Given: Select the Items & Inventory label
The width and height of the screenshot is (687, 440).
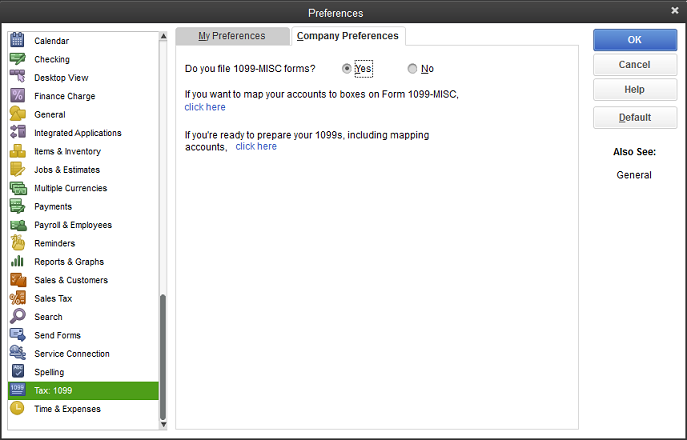Looking at the screenshot, I should tap(67, 151).
